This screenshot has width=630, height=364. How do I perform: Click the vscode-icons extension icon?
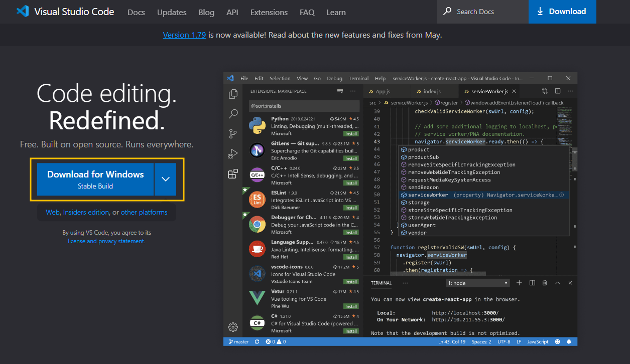(258, 274)
